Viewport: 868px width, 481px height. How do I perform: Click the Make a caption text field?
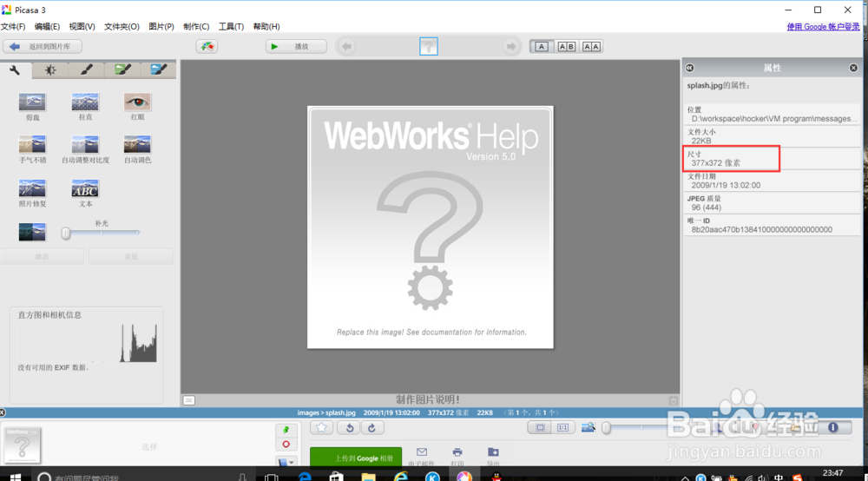point(427,399)
